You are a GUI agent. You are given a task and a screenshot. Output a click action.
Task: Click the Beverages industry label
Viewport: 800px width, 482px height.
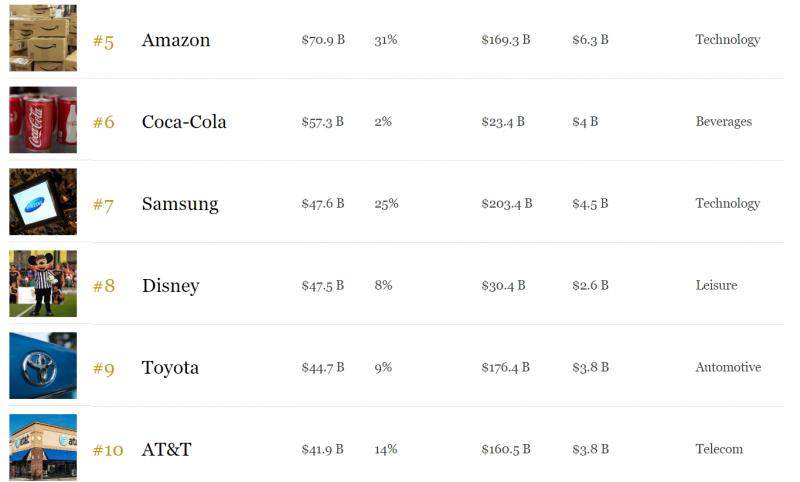click(724, 122)
